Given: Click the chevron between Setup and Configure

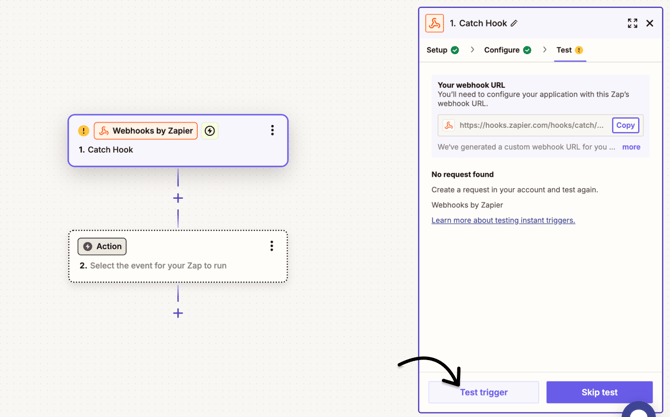Looking at the screenshot, I should 472,50.
